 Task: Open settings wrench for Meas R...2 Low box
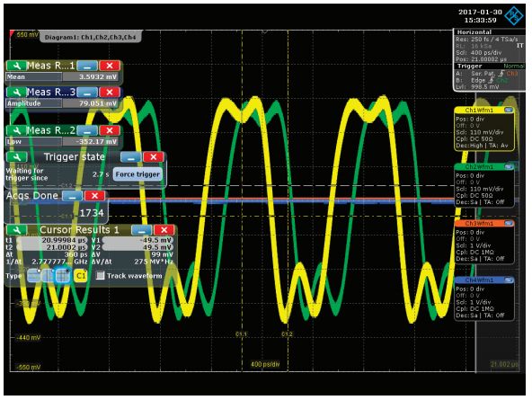click(x=16, y=130)
